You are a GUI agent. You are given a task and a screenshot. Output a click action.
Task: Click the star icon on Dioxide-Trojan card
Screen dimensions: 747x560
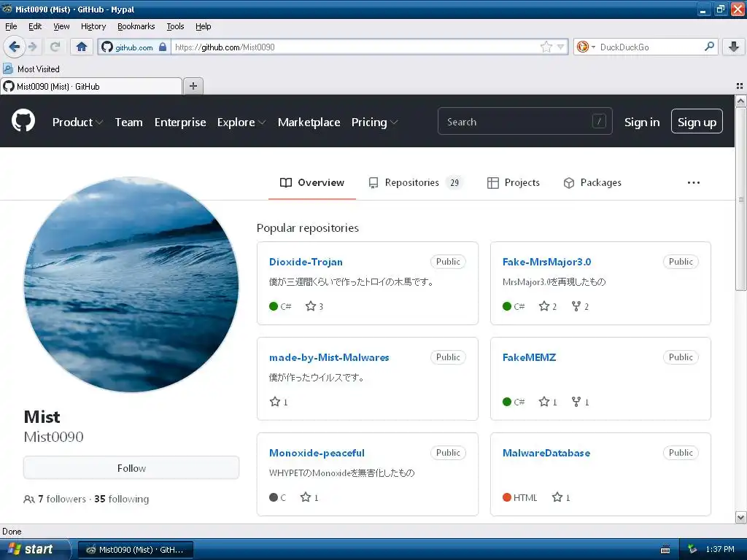(311, 306)
